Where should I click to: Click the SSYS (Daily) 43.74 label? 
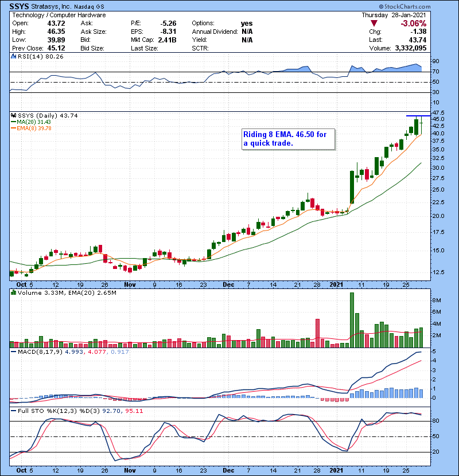point(48,115)
